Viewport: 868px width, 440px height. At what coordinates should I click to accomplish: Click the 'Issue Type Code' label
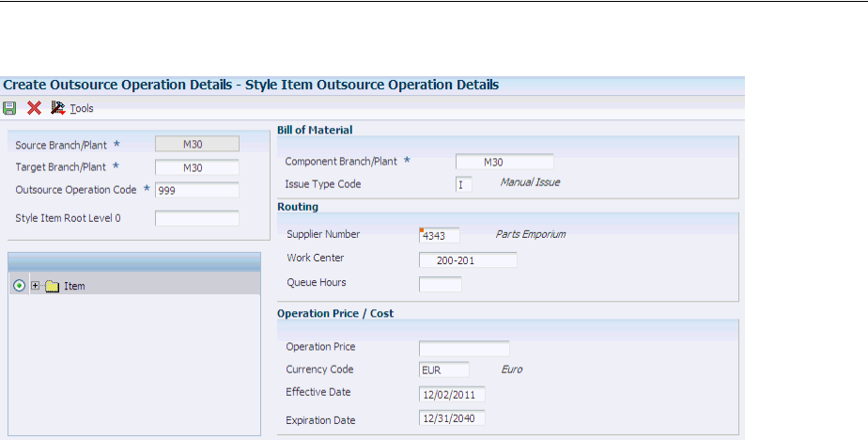click(323, 184)
